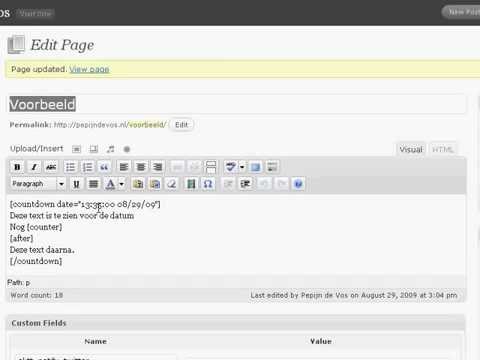Viewport: 480px width, 360px height.
Task: Insert embedded media button
Action: [191, 184]
